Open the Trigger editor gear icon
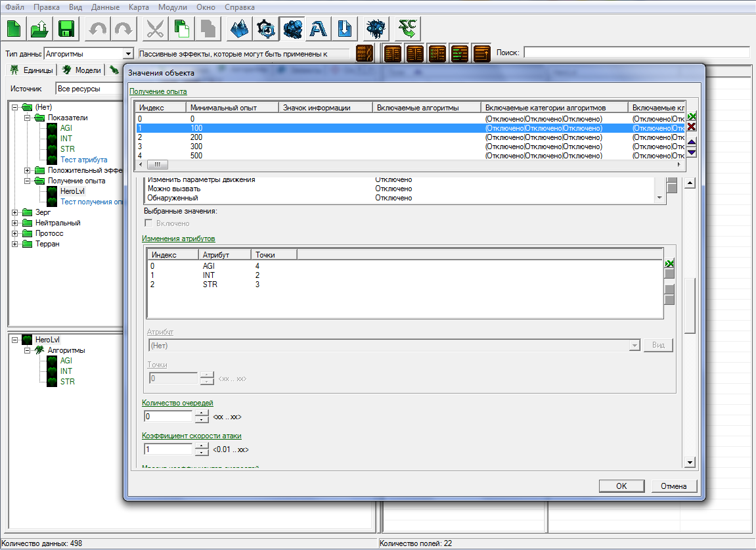The image size is (756, 550). coord(266,29)
